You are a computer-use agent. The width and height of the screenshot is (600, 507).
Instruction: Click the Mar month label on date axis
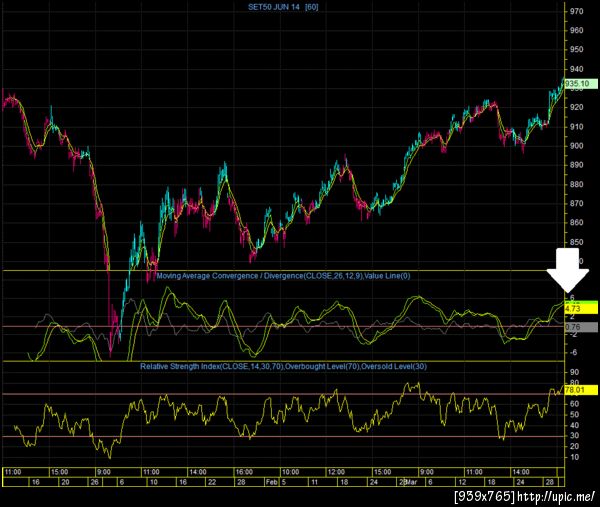click(x=411, y=482)
